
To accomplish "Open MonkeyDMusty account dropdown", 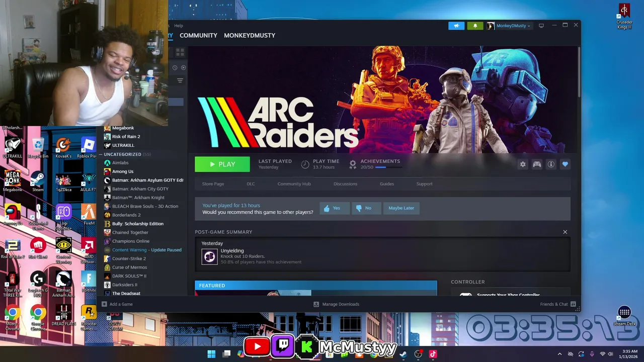I will click(x=509, y=26).
